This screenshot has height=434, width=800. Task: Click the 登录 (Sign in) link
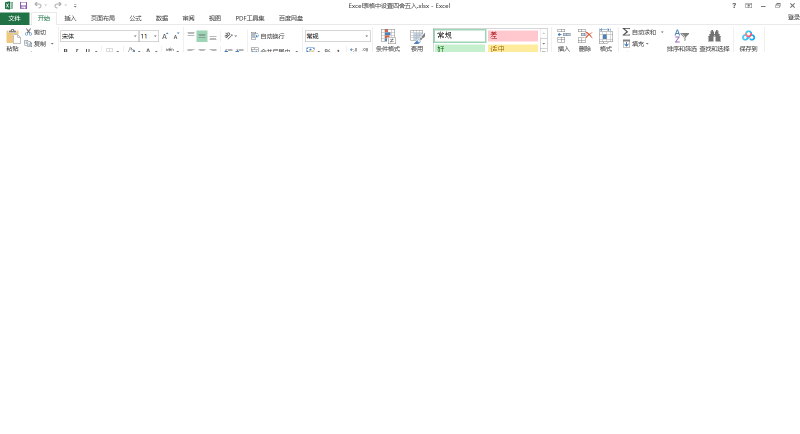(x=794, y=17)
